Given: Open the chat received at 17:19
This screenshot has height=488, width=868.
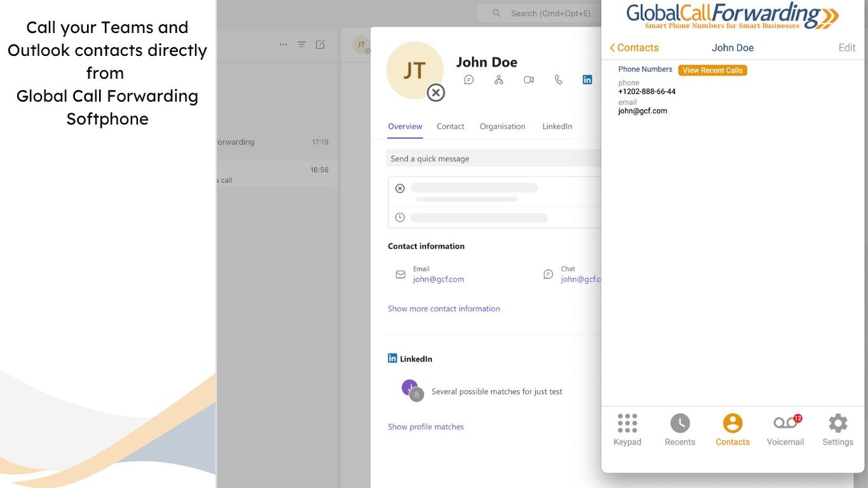Looking at the screenshot, I should (x=277, y=142).
